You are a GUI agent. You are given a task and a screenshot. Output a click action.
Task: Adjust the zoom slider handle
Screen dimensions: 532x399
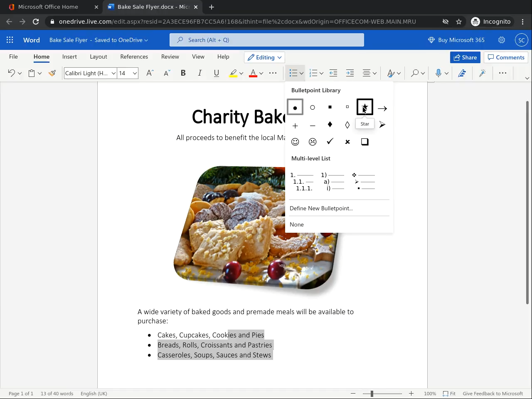point(372,394)
